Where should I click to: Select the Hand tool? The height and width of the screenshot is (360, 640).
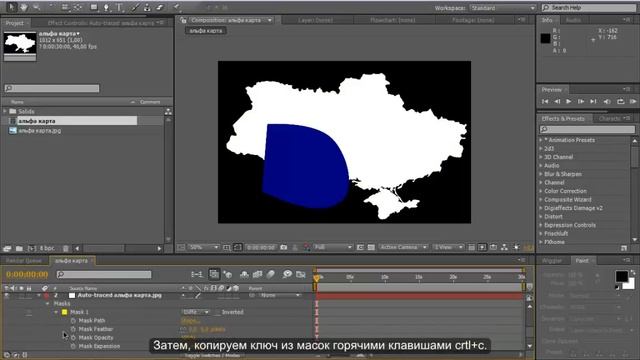[24, 7]
